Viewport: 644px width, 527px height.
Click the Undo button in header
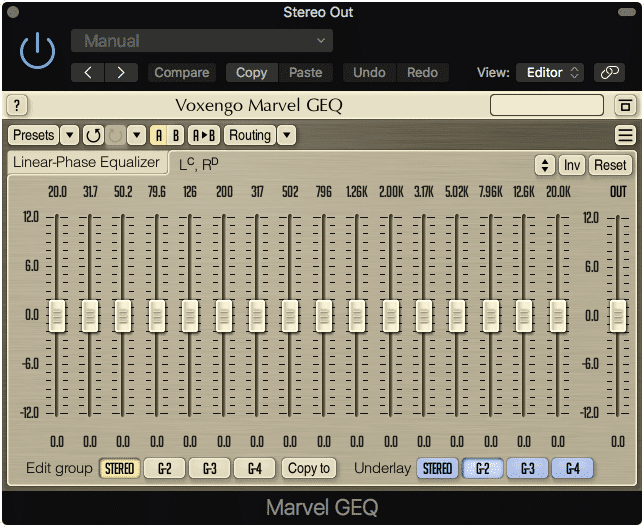pos(369,73)
